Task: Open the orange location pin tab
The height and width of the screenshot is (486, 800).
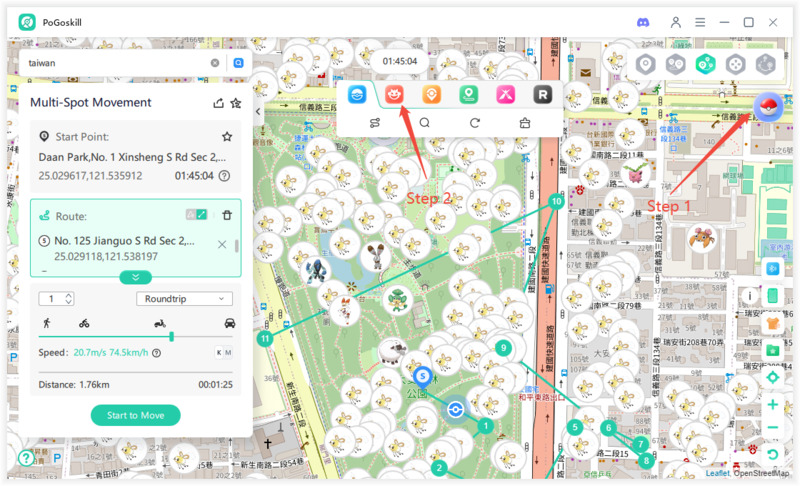Action: (x=431, y=94)
